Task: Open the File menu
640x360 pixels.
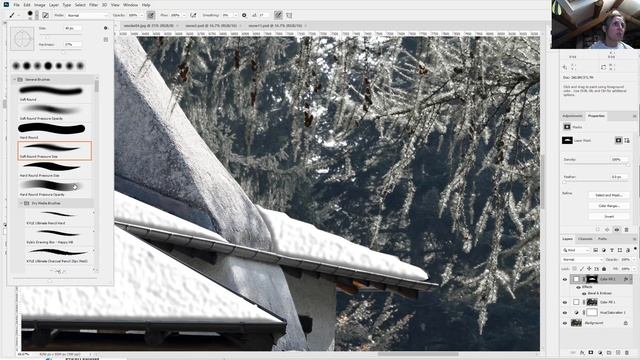Action: tap(16, 5)
